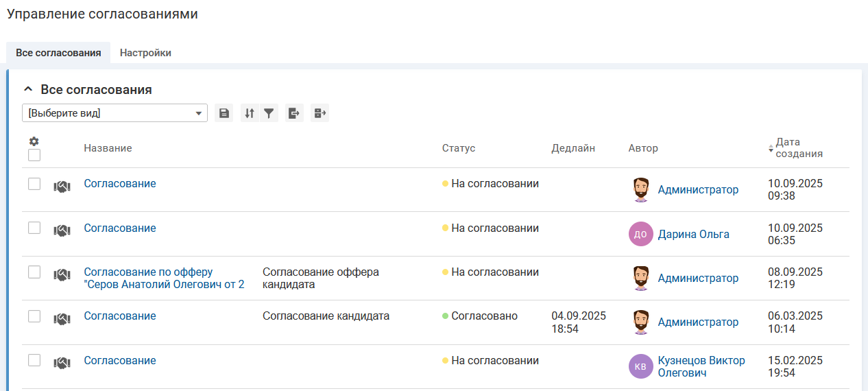Switch to the Настройки tab
This screenshot has width=868, height=391.
[145, 53]
